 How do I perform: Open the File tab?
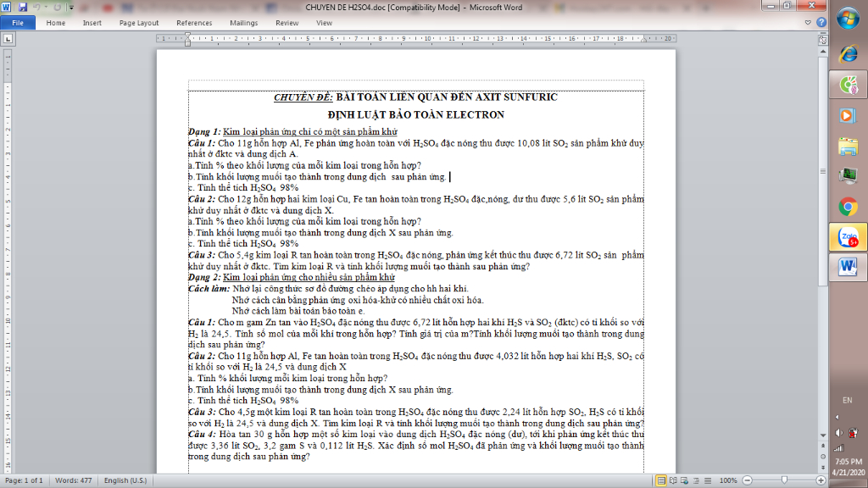tap(18, 23)
